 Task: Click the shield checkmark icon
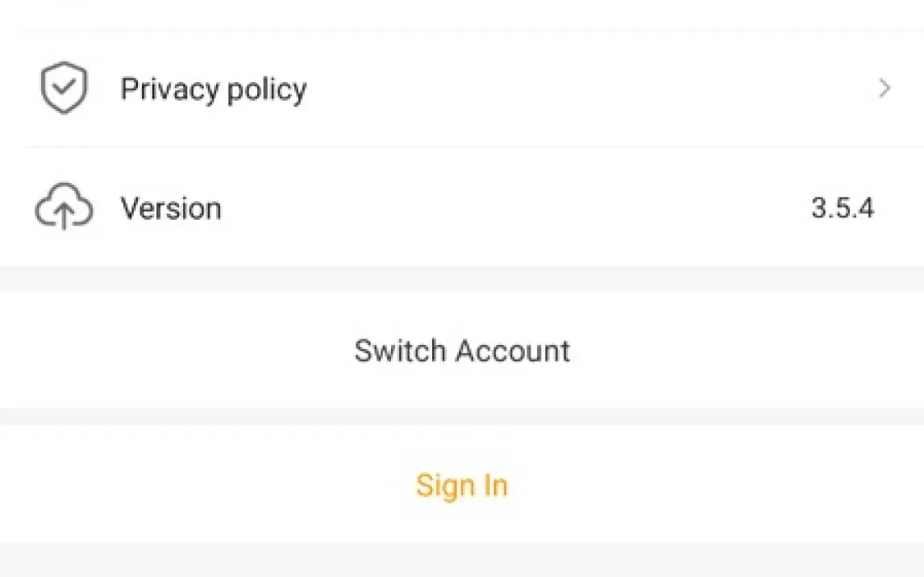[64, 88]
